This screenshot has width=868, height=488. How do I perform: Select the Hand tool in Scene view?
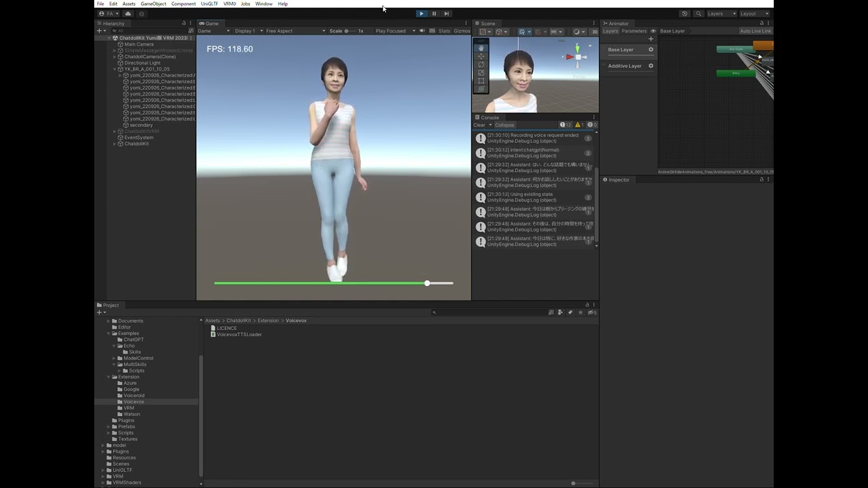[x=481, y=48]
